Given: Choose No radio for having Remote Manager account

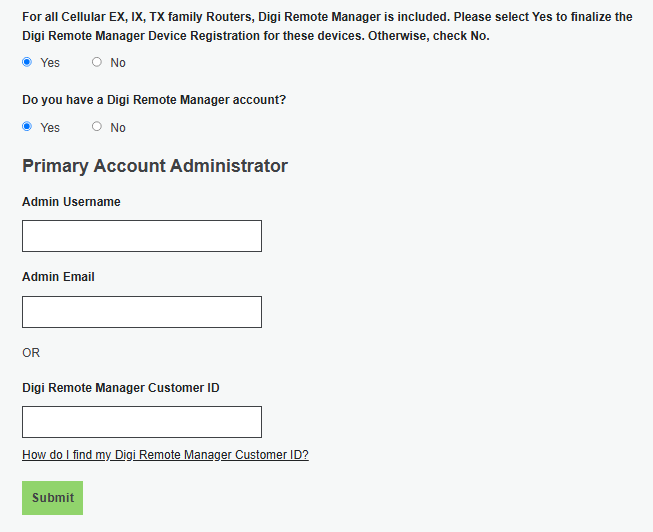Looking at the screenshot, I should [x=97, y=127].
